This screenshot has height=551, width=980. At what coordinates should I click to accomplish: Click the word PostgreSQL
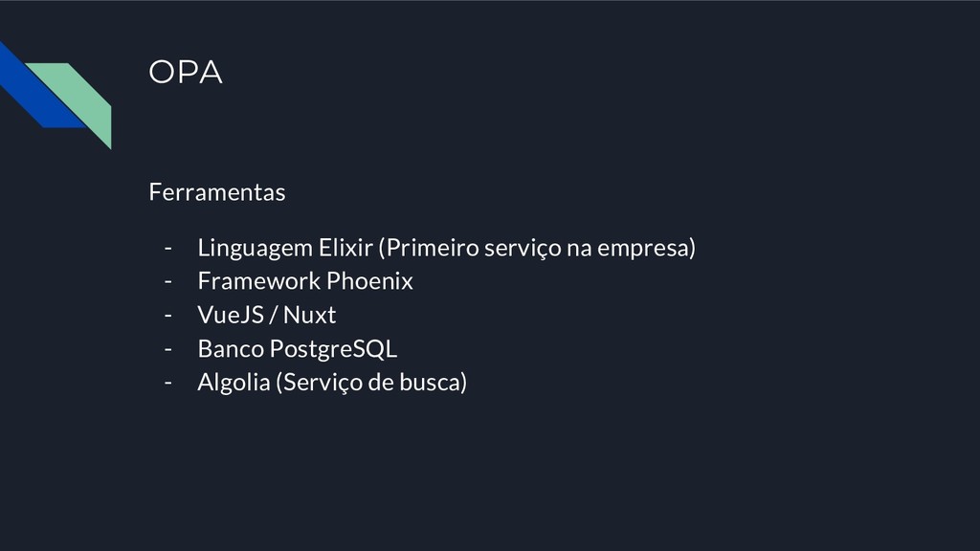333,349
